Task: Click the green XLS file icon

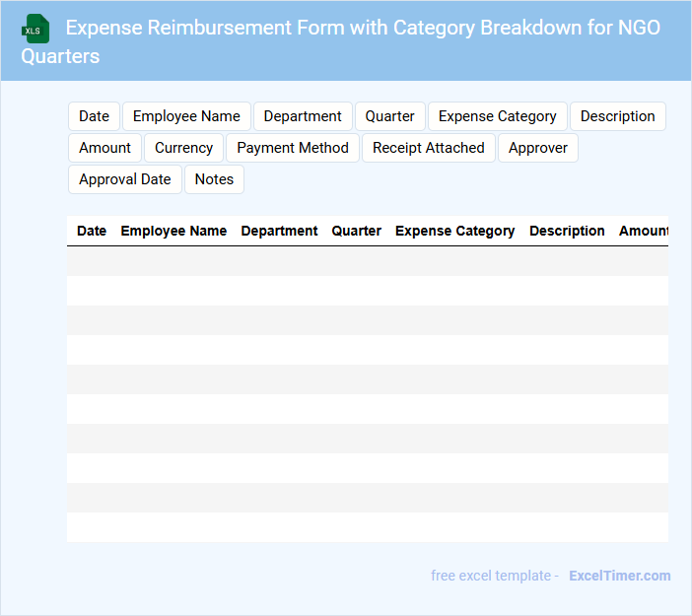Action: pyautogui.click(x=36, y=29)
